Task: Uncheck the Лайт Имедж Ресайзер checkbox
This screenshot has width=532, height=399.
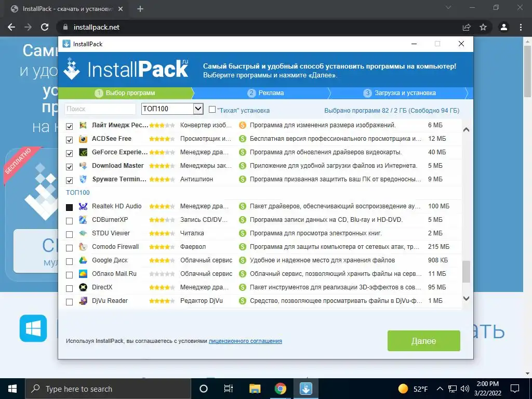Action: point(69,126)
